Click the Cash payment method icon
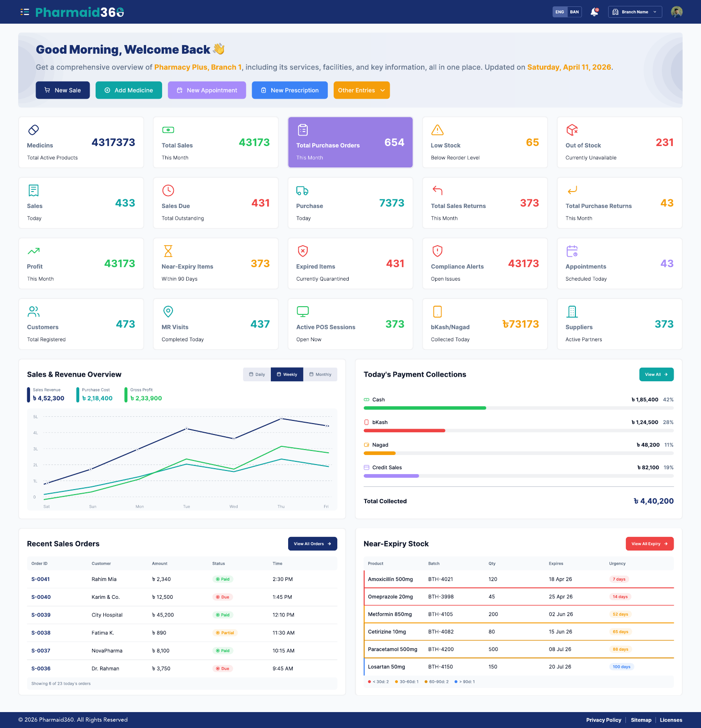 tap(366, 399)
